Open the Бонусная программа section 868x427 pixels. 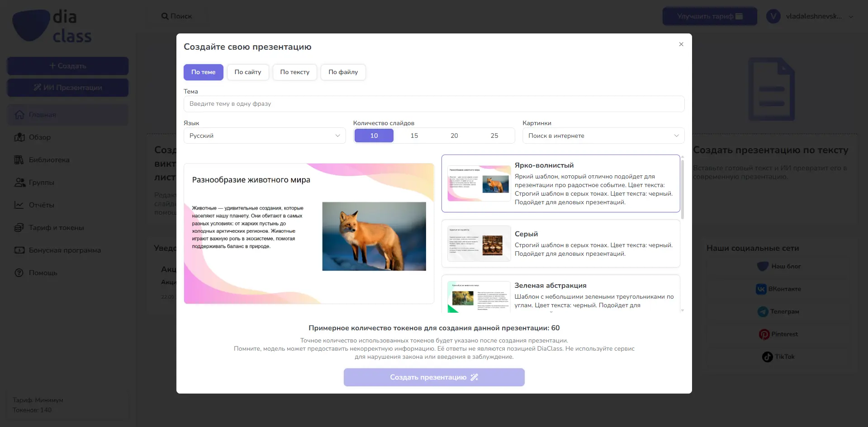[x=65, y=250]
